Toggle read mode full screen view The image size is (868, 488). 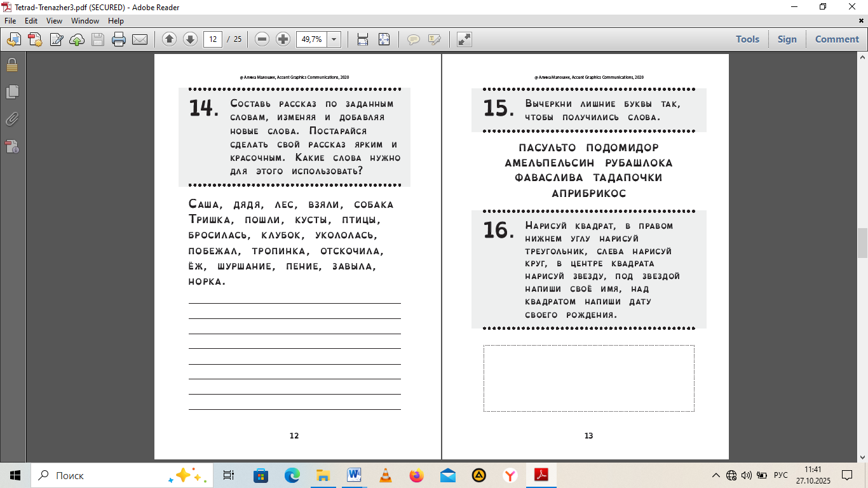pos(465,39)
